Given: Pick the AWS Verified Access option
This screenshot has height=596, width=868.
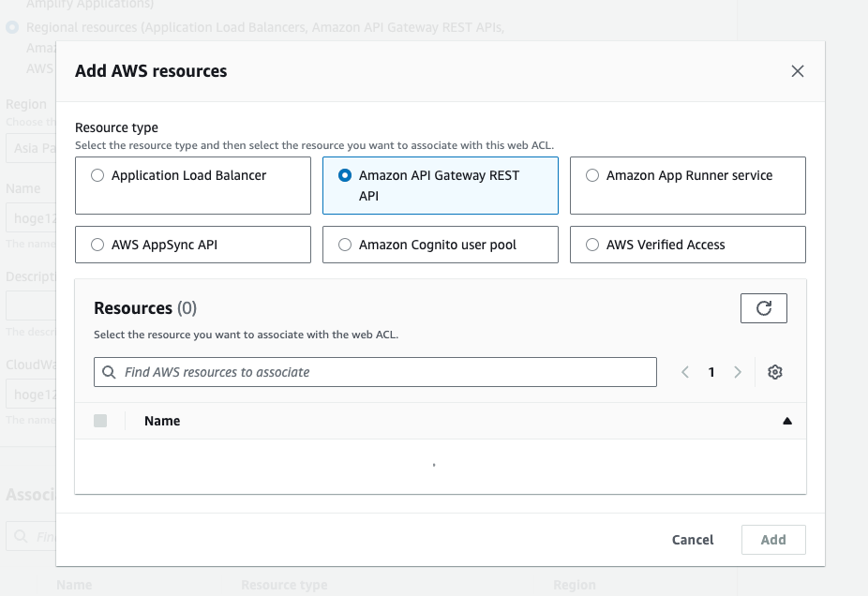Looking at the screenshot, I should [592, 245].
